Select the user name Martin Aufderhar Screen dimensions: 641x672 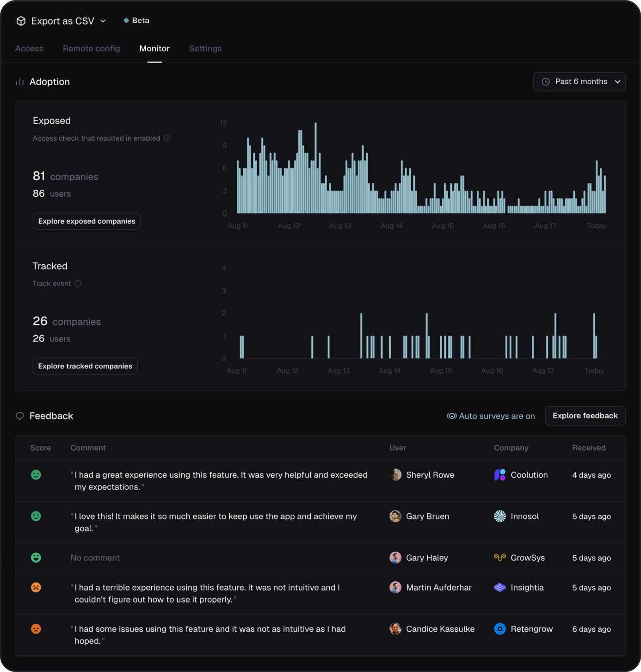[x=439, y=587]
